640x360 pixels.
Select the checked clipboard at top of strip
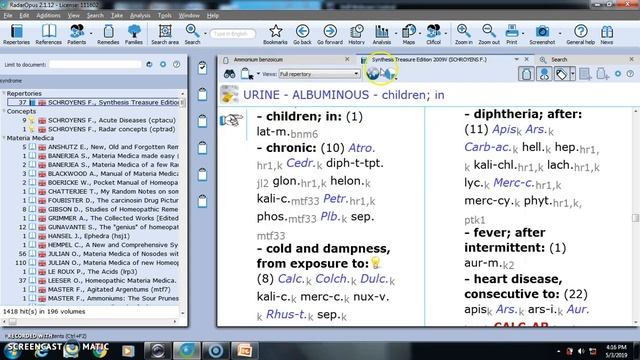coord(202,67)
